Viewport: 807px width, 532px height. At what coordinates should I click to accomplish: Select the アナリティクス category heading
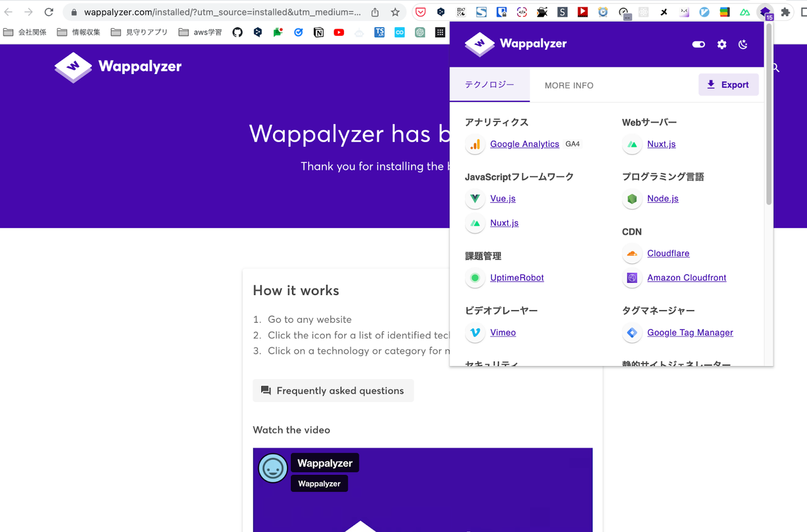(x=497, y=122)
